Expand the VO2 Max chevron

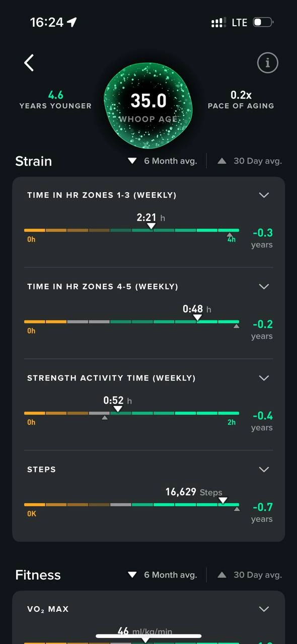pos(264,609)
